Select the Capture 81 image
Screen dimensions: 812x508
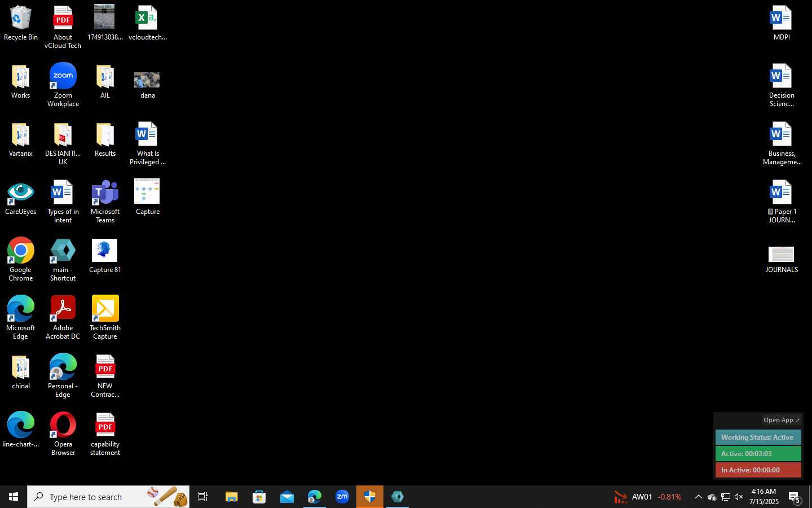(105, 256)
